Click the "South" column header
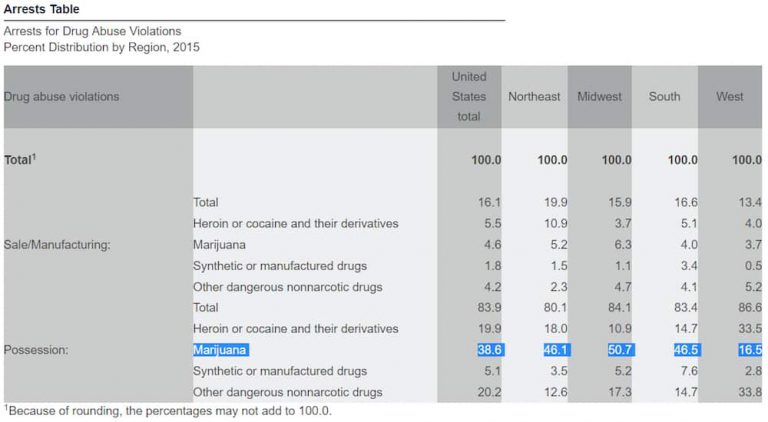Image resolution: width=768 pixels, height=422 pixels. (664, 97)
